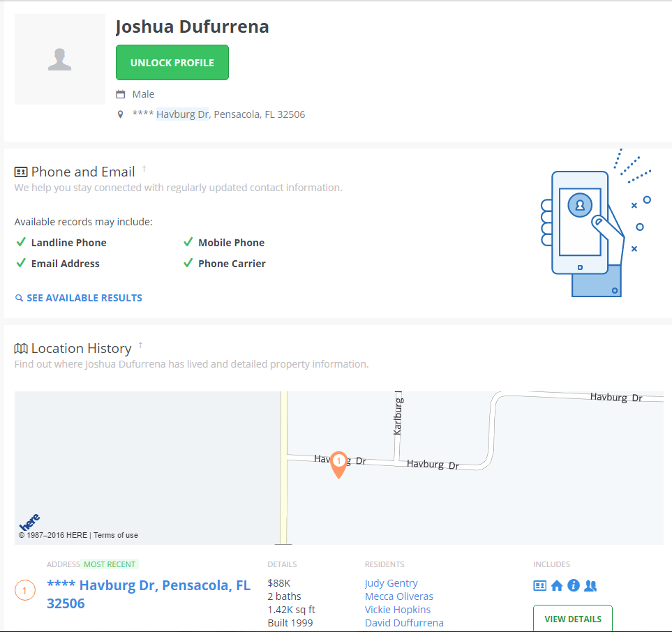Click the Male gender text
Screen dimensions: 672x632
coord(143,94)
